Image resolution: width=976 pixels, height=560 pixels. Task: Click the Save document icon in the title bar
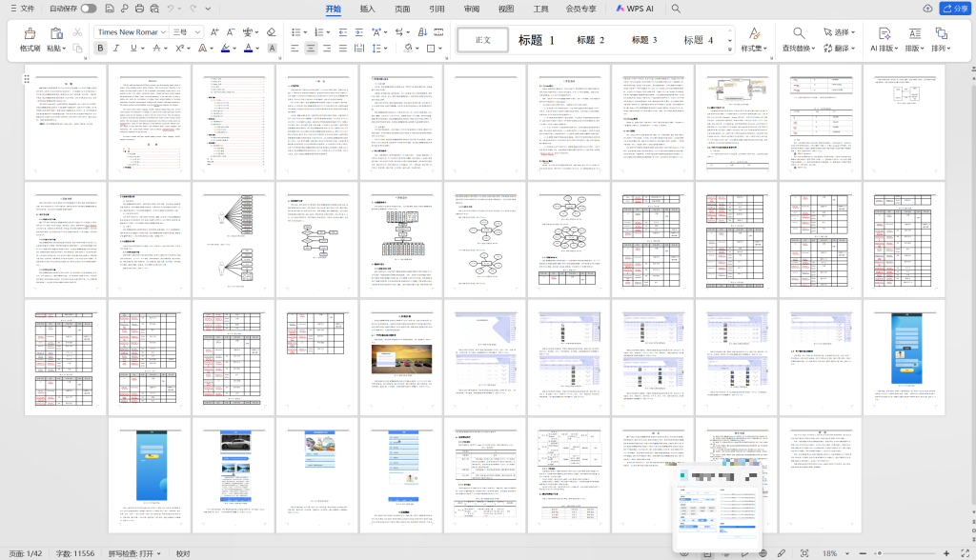tap(110, 9)
